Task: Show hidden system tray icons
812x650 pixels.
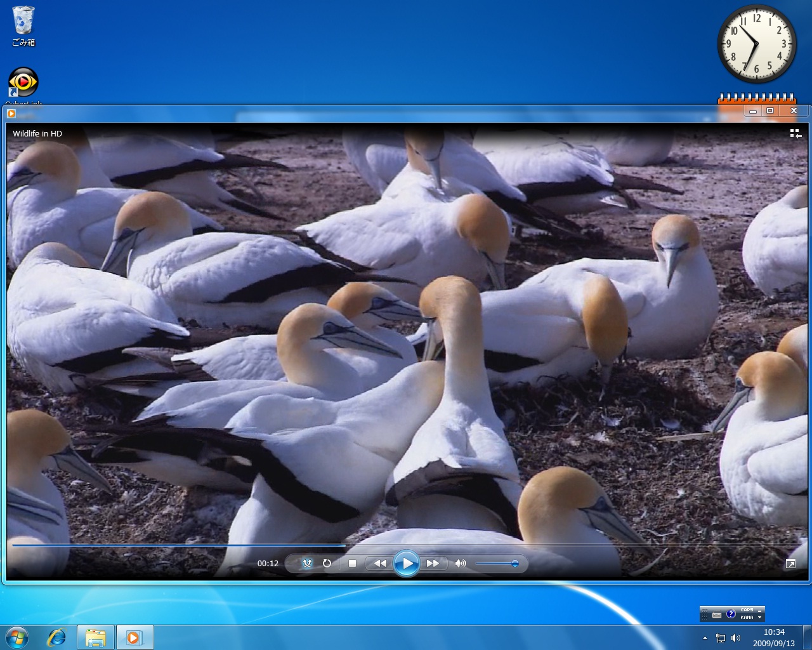Action: [705, 638]
